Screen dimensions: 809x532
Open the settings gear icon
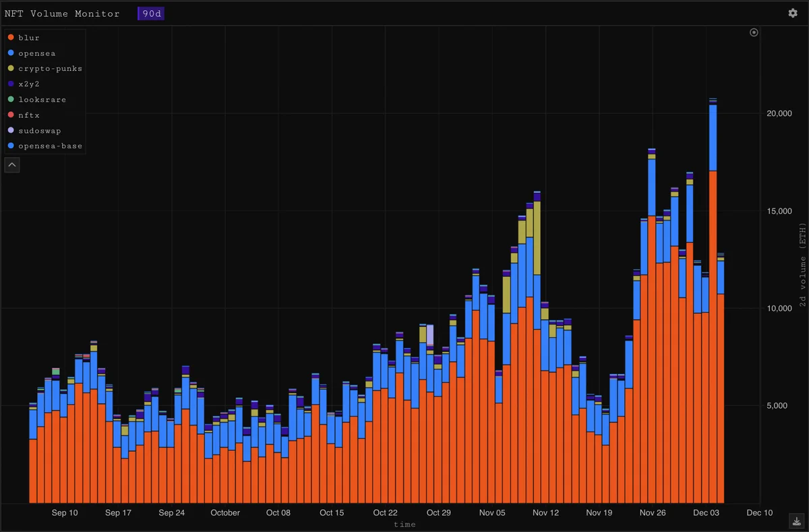click(792, 13)
